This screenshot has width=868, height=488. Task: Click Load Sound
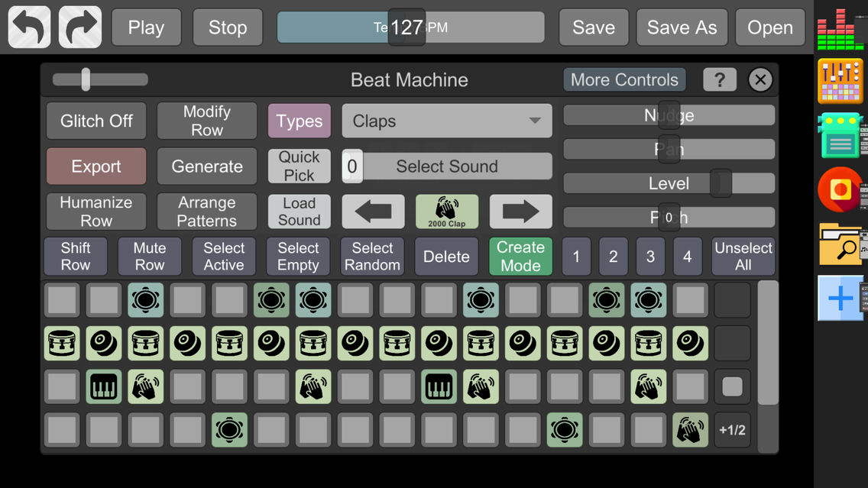[x=300, y=212]
